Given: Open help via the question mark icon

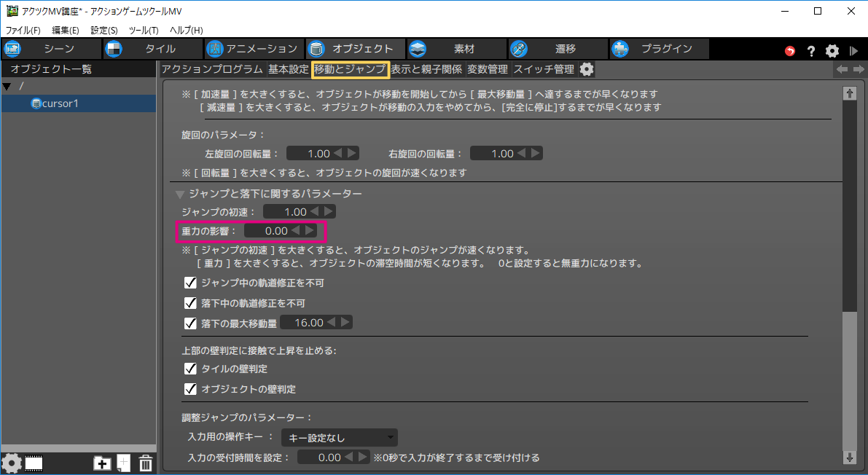Looking at the screenshot, I should pos(810,51).
